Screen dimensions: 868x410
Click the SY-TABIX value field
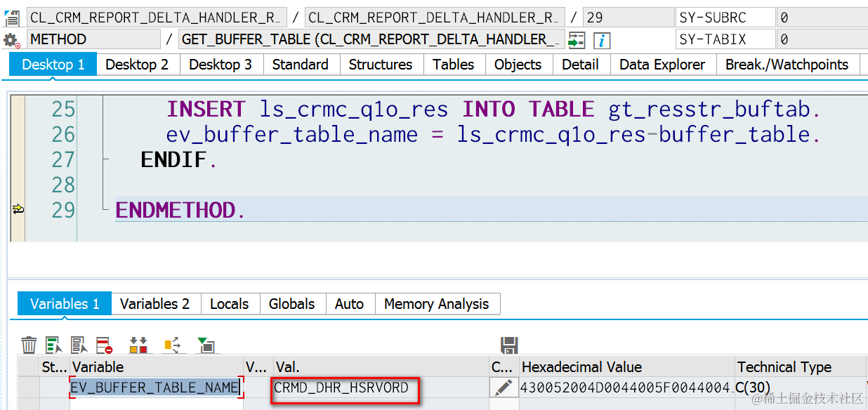822,39
